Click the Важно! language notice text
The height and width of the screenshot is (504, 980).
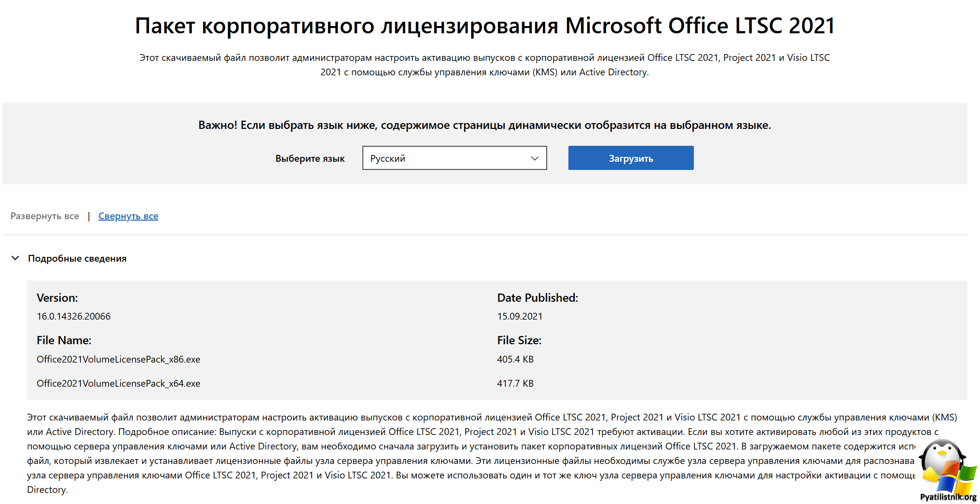coord(484,125)
